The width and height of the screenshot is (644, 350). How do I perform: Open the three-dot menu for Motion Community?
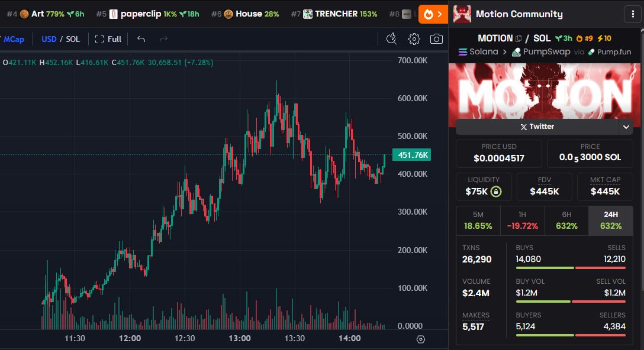633,14
